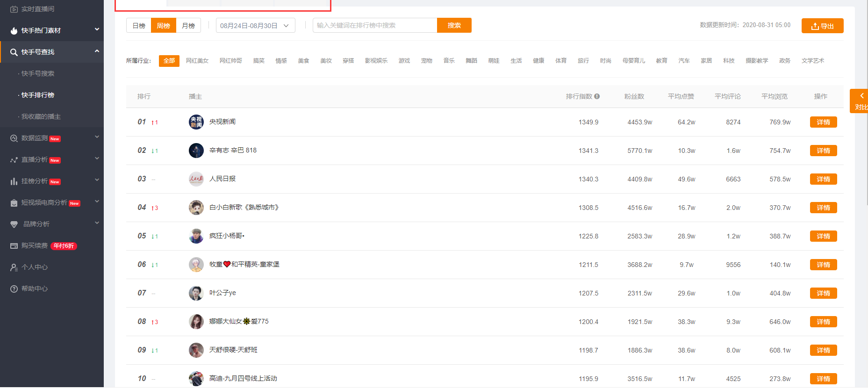Click the 年付6折 badge

coord(64,246)
